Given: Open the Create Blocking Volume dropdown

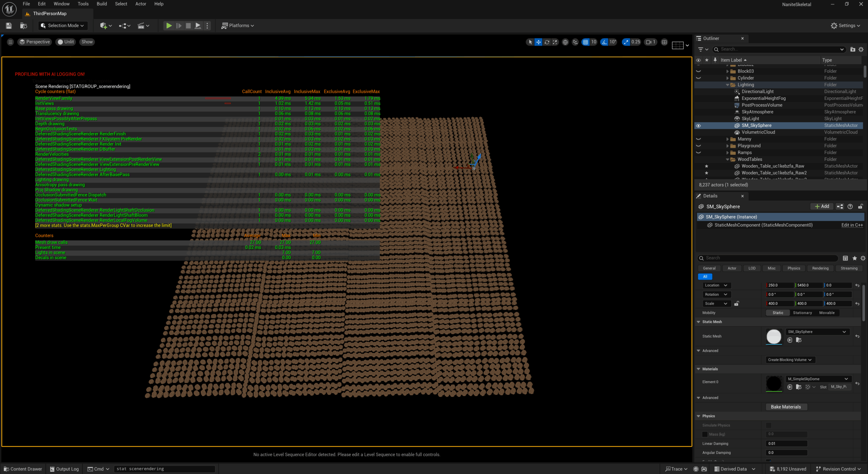Looking at the screenshot, I should [790, 360].
